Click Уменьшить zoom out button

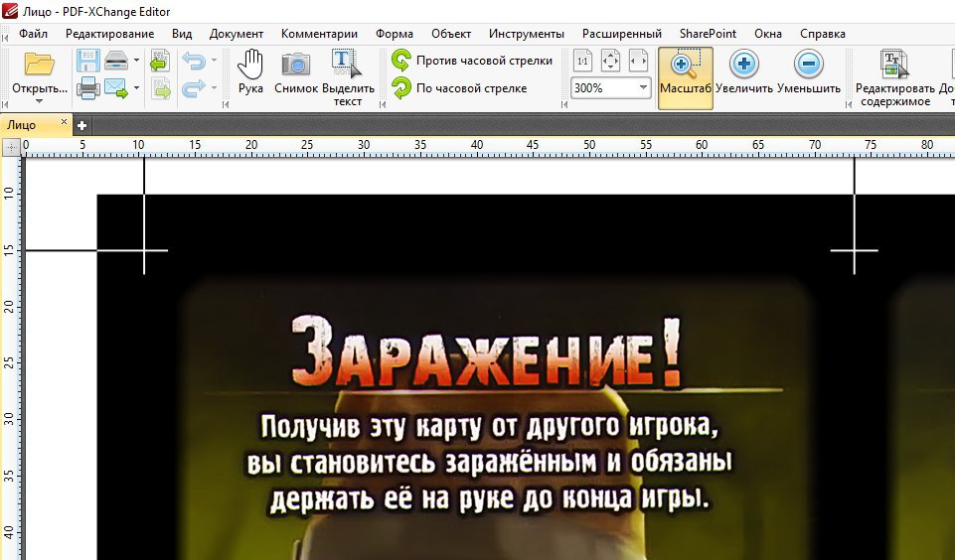tap(809, 73)
